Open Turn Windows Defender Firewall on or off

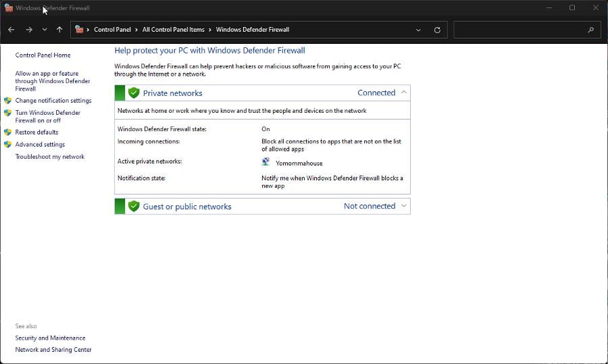pyautogui.click(x=48, y=116)
